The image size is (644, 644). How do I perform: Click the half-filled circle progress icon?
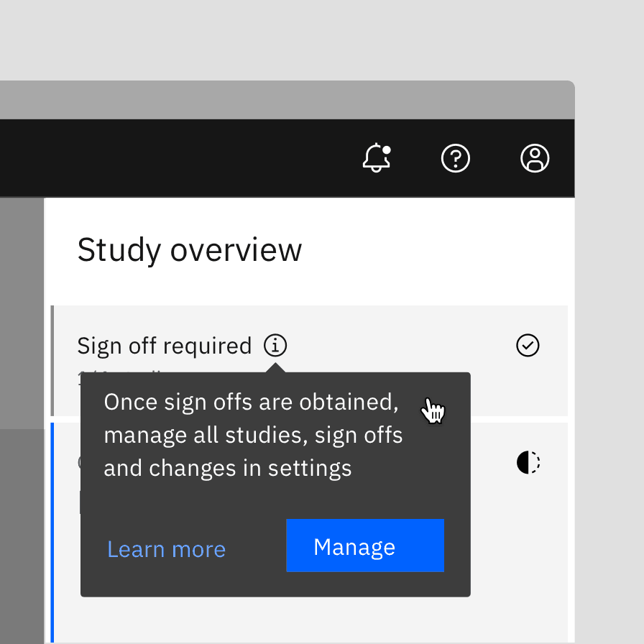[x=528, y=462]
